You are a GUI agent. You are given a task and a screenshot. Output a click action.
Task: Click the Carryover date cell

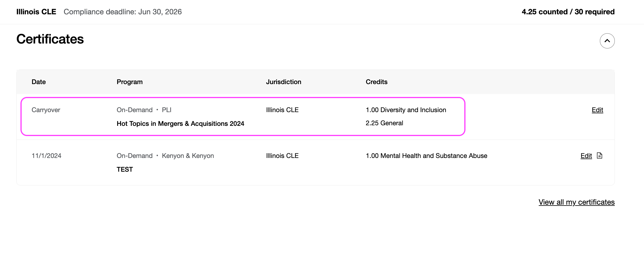(x=46, y=110)
